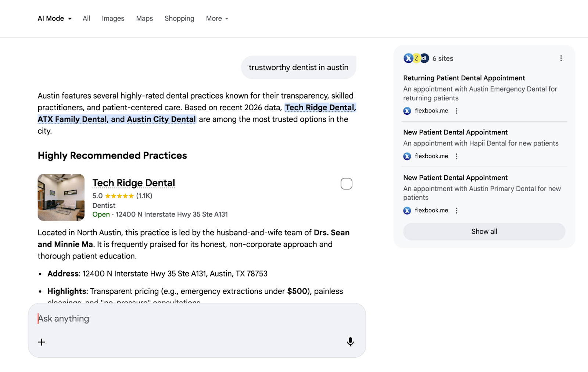Click the 'Open' status text
This screenshot has height=372, width=588.
[x=101, y=214]
